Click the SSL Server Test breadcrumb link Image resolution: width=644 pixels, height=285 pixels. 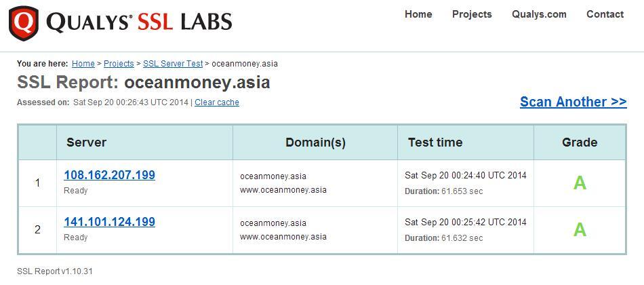pyautogui.click(x=173, y=64)
